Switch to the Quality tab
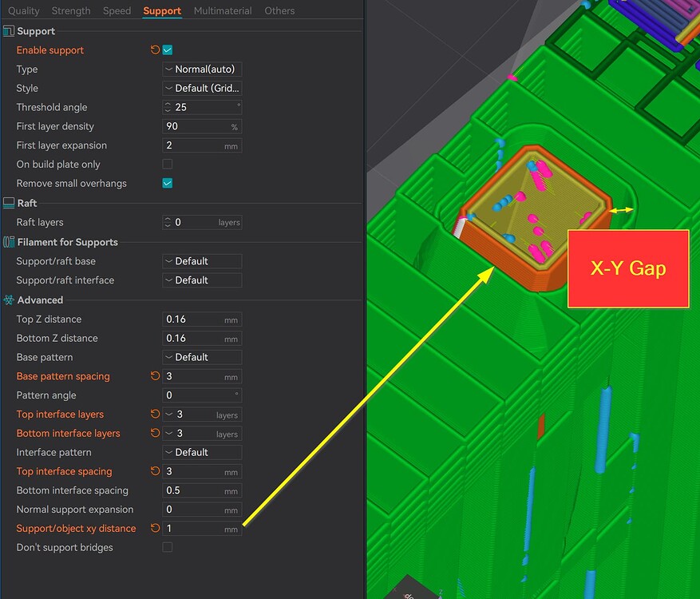The height and width of the screenshot is (599, 700). click(x=24, y=10)
